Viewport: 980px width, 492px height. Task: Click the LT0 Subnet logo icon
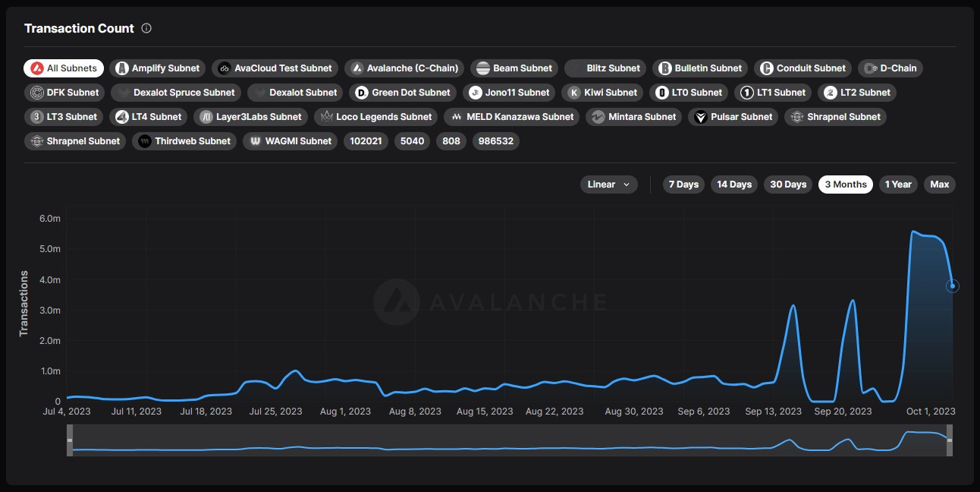click(x=661, y=93)
